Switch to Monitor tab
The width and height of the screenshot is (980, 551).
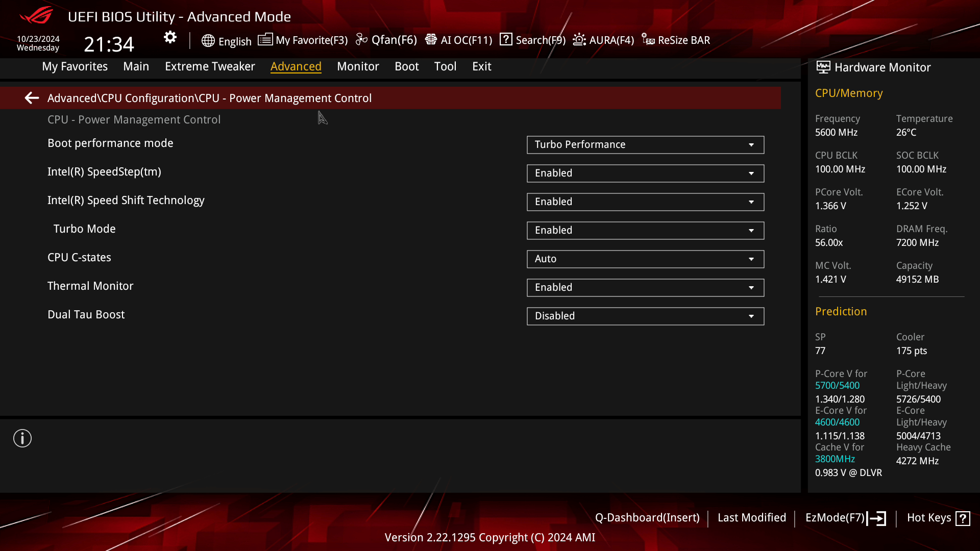(358, 66)
